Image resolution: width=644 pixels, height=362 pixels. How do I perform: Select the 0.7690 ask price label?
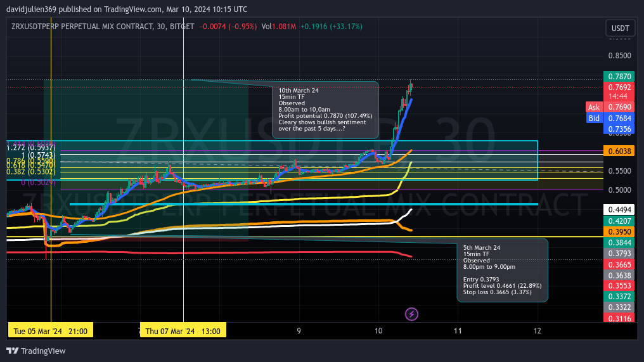[x=619, y=107]
